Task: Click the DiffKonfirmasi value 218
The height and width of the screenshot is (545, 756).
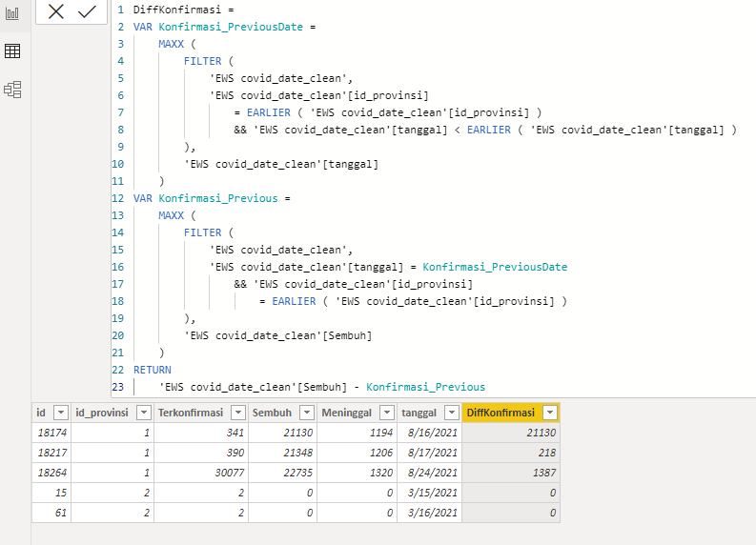Action: (x=511, y=453)
